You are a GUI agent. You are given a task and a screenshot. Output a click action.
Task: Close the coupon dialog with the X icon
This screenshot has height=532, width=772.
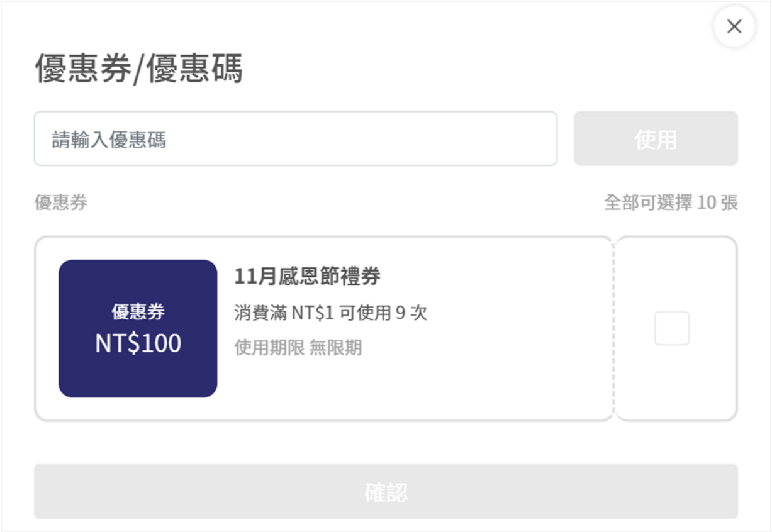734,26
